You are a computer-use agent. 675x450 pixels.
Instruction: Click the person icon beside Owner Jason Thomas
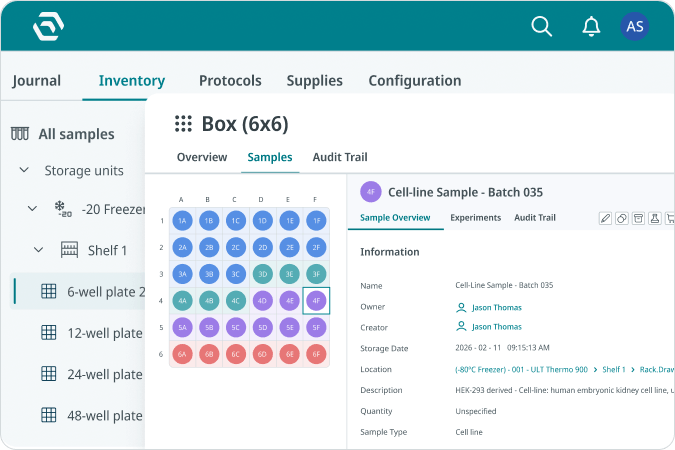(x=461, y=307)
